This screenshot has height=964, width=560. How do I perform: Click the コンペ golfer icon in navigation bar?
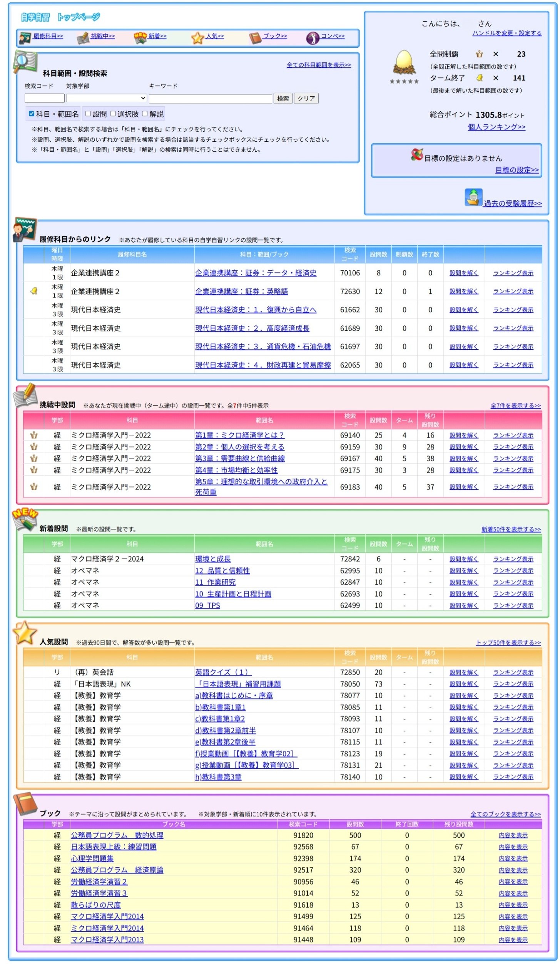tap(313, 38)
